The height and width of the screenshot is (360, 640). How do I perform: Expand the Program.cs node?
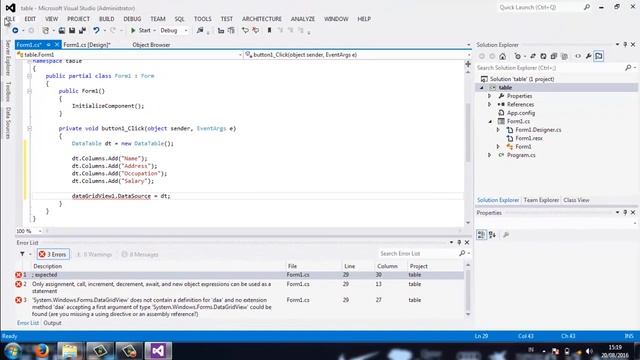(490, 155)
